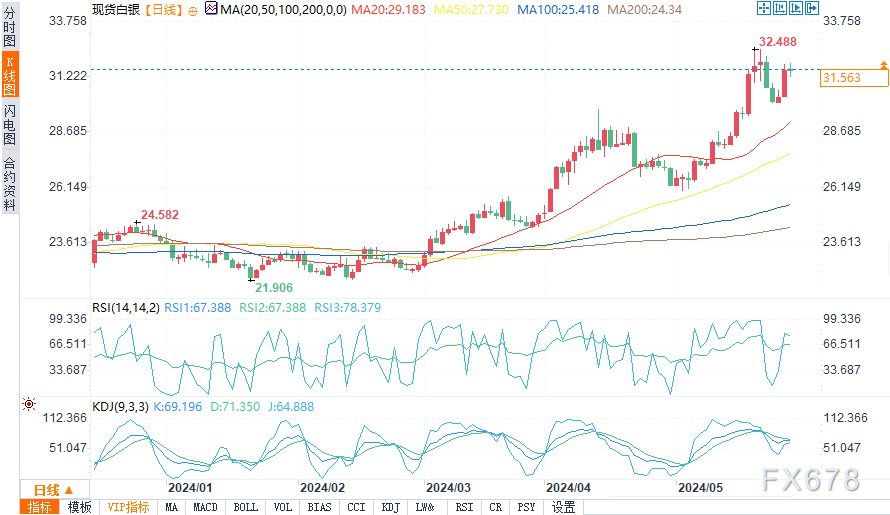Image resolution: width=890 pixels, height=515 pixels.
Task: Toggle the VOL indicator in bottom bar
Action: [283, 507]
